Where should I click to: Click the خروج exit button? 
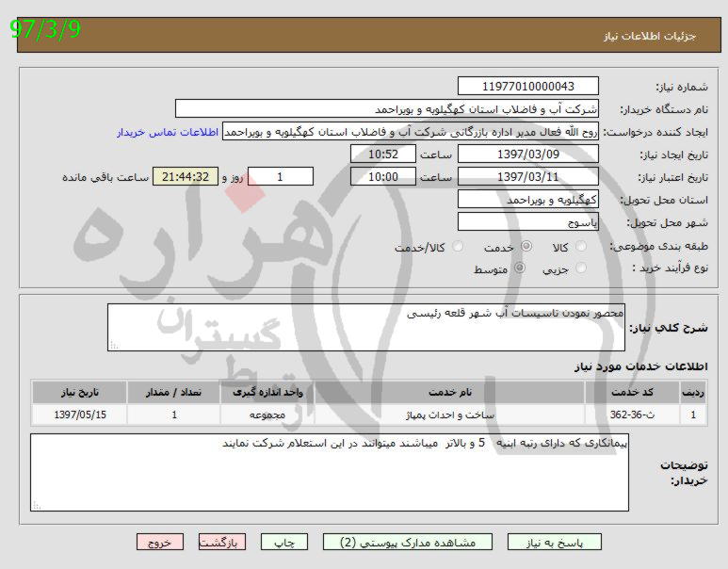(x=160, y=542)
